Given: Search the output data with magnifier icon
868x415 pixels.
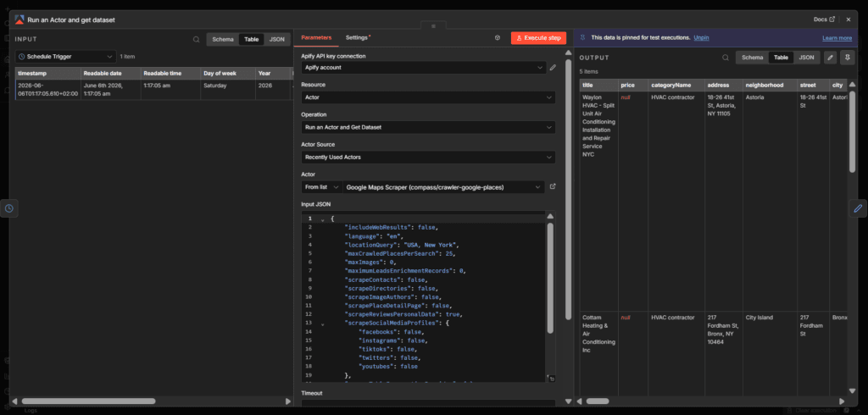Looking at the screenshot, I should click(726, 58).
